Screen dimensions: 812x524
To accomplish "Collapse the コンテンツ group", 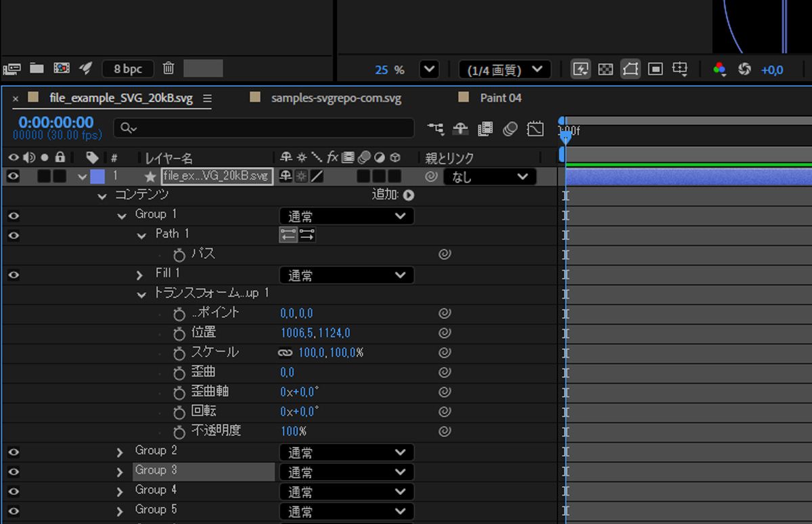I will pos(102,196).
